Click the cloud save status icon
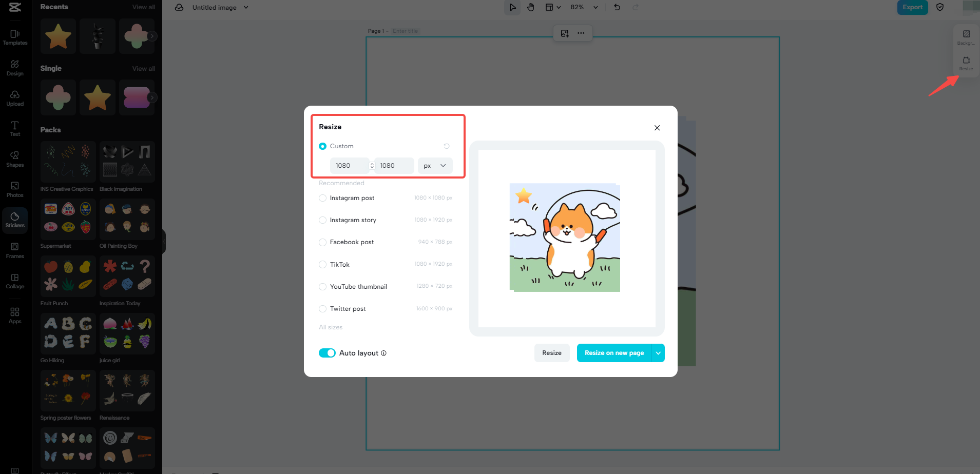The height and width of the screenshot is (474, 980). [179, 7]
